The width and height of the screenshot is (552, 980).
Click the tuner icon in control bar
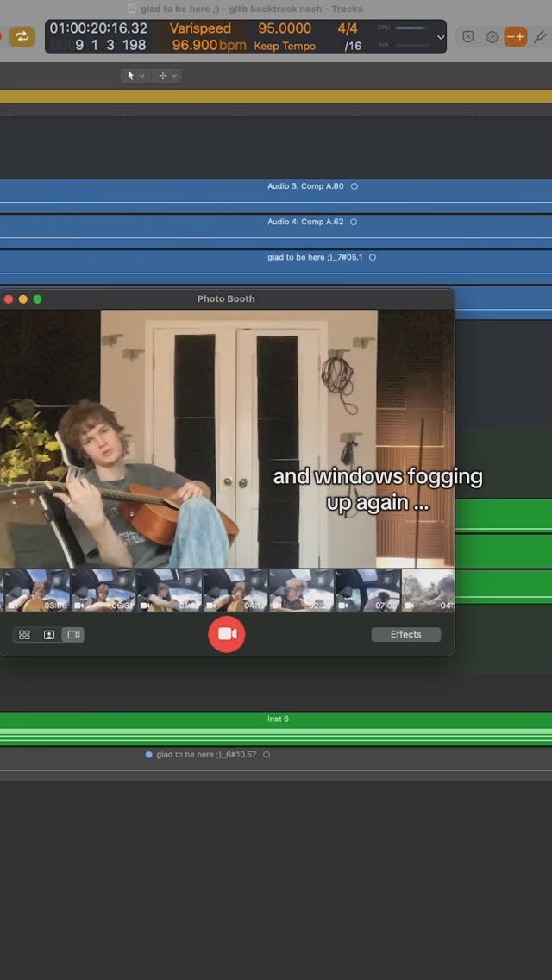coord(492,37)
